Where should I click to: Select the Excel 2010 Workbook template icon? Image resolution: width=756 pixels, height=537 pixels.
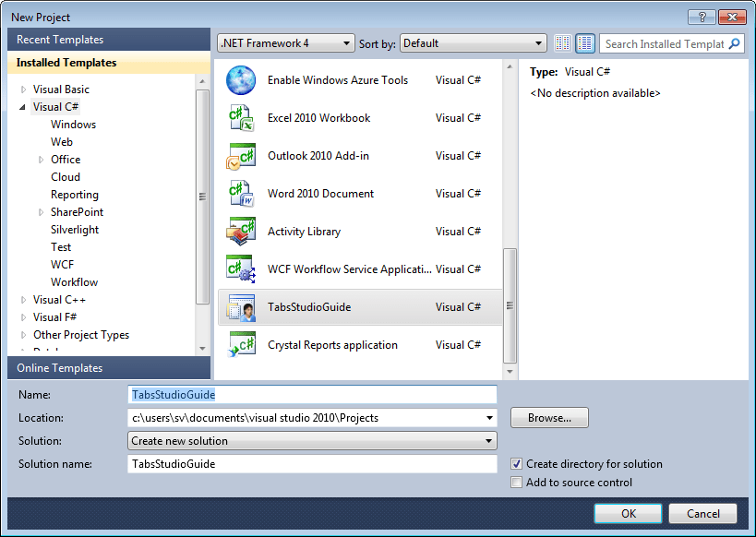(240, 118)
